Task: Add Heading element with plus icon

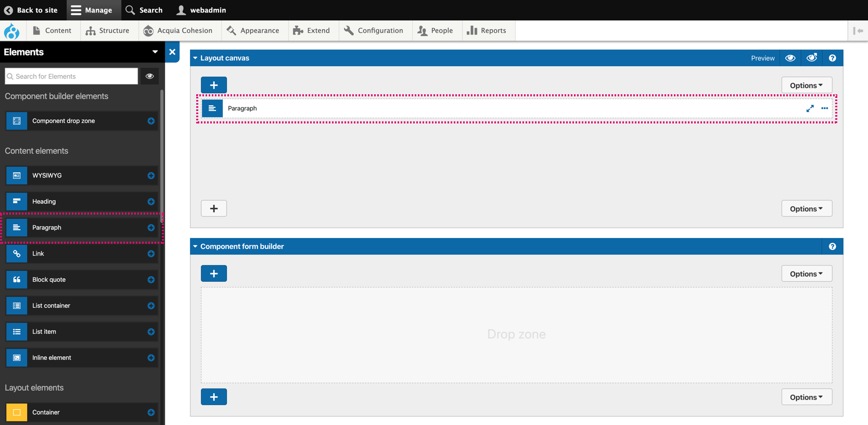Action: tap(151, 202)
